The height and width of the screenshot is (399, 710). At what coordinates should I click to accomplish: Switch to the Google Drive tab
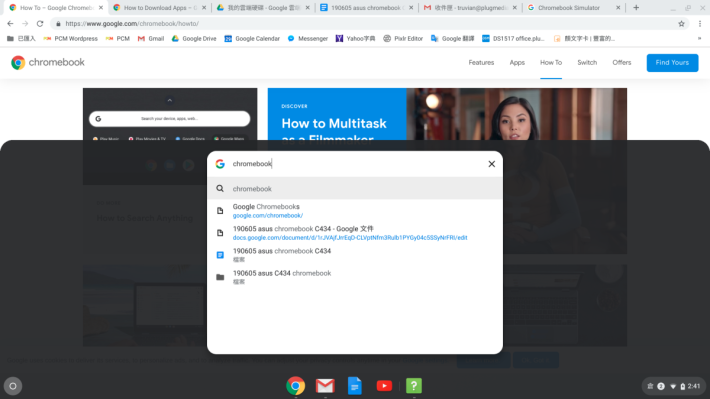pos(264,8)
